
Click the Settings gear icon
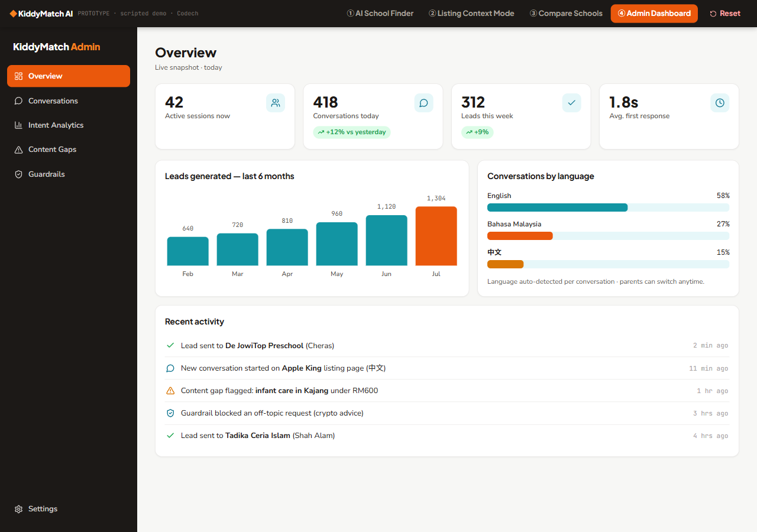click(x=18, y=509)
